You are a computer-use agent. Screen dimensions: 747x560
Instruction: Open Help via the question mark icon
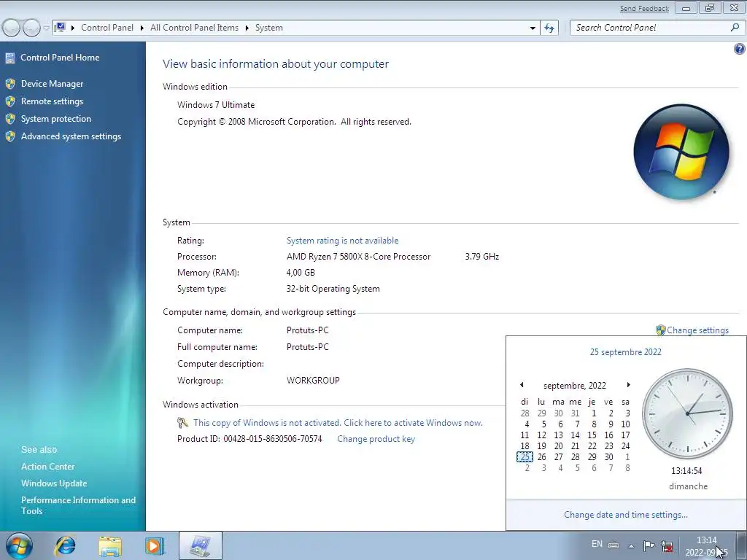pyautogui.click(x=739, y=49)
